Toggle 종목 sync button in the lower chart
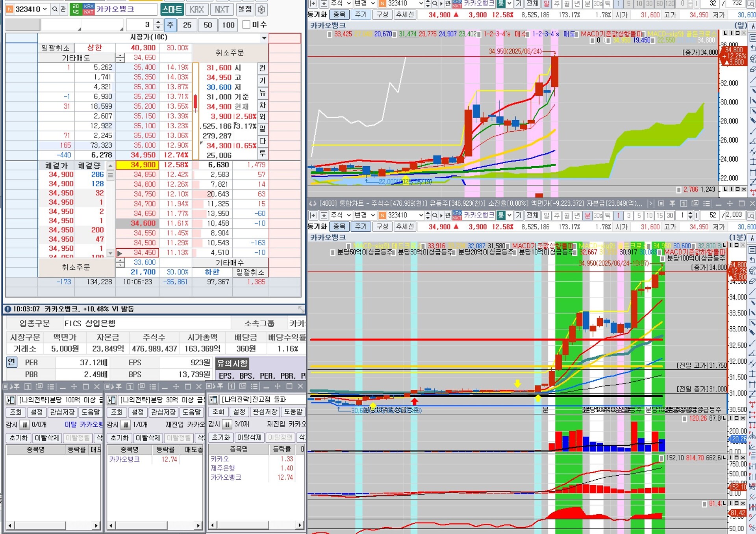This screenshot has width=756, height=534. tap(339, 227)
